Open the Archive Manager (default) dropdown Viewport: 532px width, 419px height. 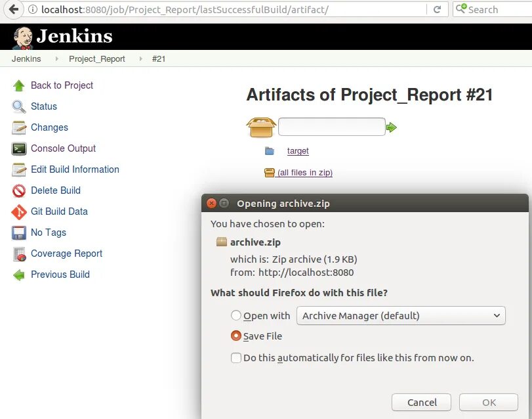click(x=401, y=315)
